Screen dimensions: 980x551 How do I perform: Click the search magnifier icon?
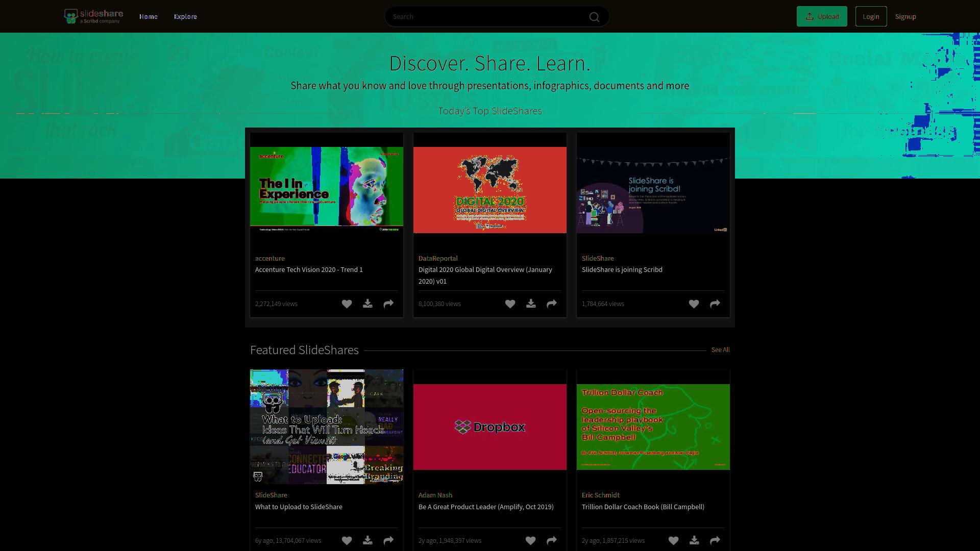(x=594, y=17)
